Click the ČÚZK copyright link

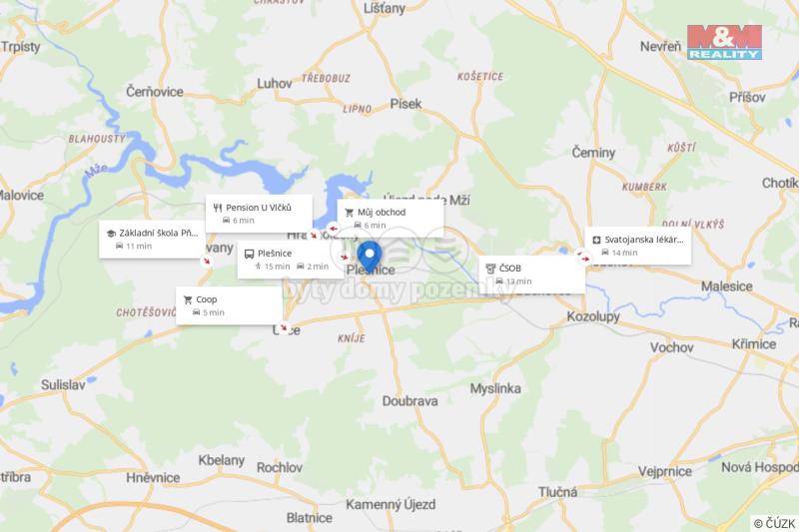click(x=775, y=523)
